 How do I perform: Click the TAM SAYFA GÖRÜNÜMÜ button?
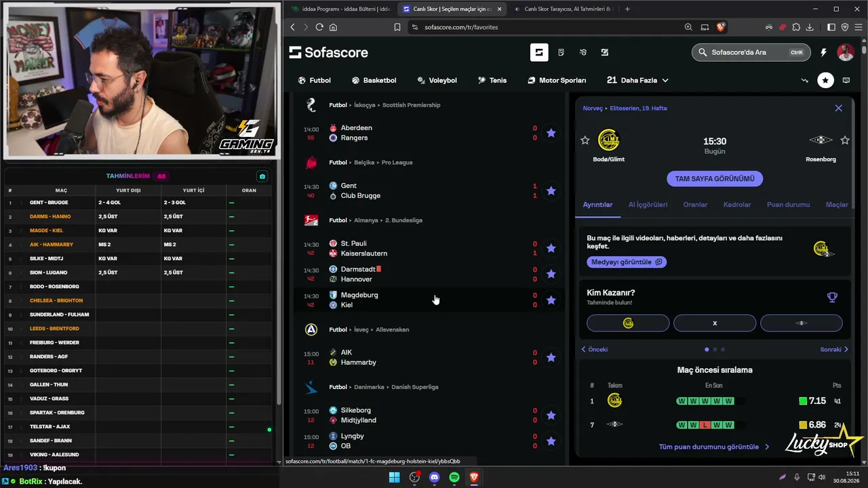pos(715,179)
